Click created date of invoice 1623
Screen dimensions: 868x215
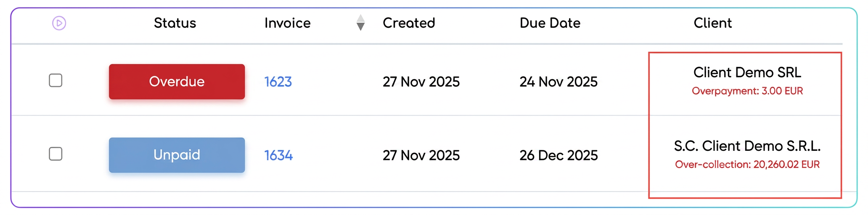(x=421, y=82)
